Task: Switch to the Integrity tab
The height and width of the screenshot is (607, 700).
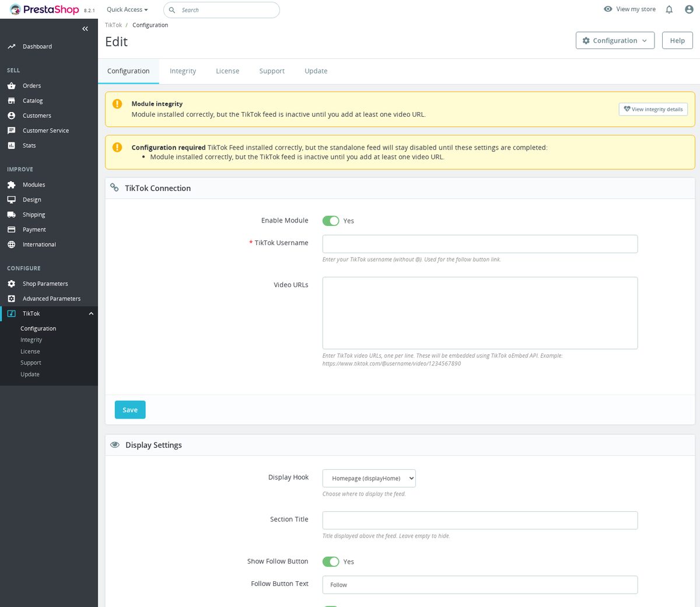Action: (x=183, y=71)
